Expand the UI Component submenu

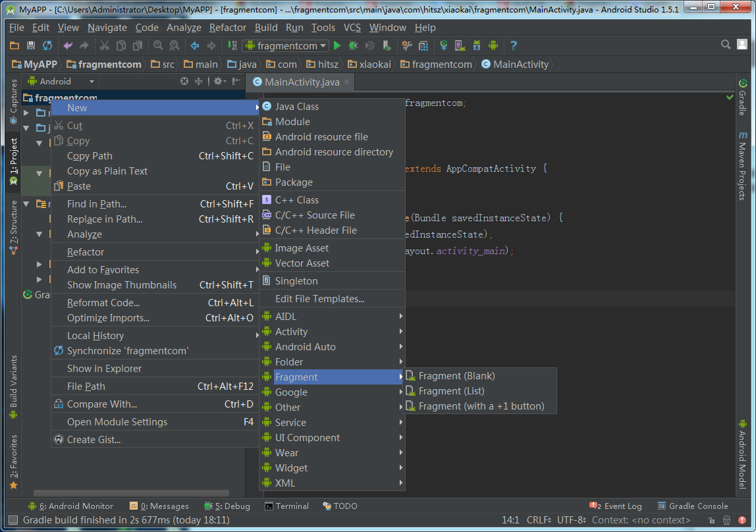tap(332, 438)
